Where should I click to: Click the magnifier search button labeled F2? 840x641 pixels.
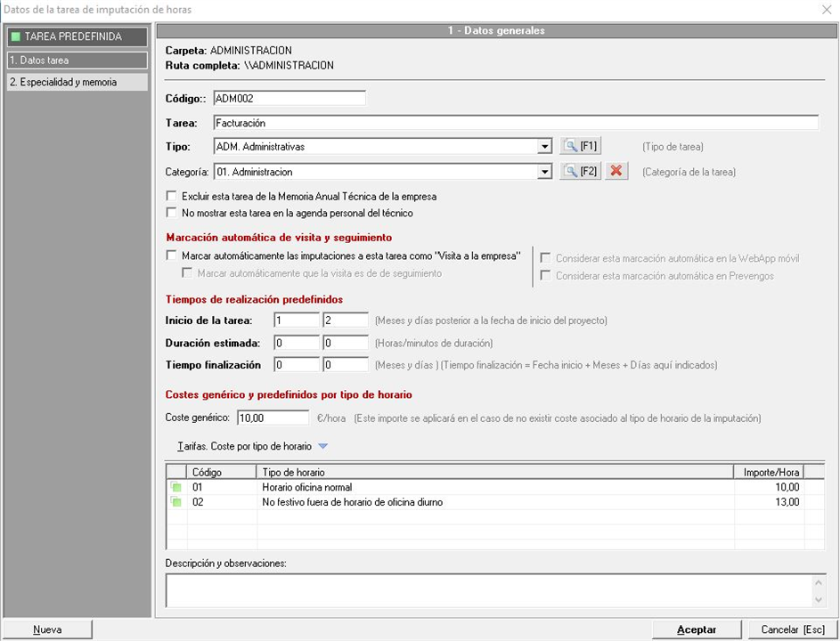pos(580,171)
